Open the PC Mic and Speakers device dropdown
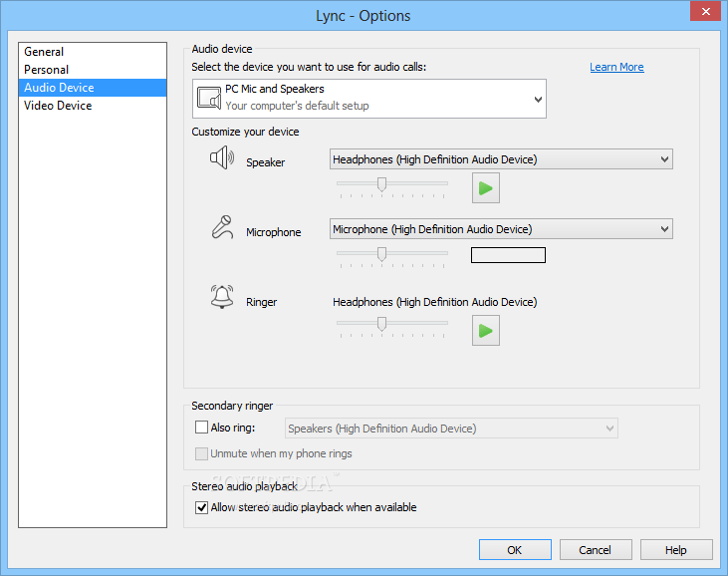This screenshot has height=576, width=728. (369, 99)
